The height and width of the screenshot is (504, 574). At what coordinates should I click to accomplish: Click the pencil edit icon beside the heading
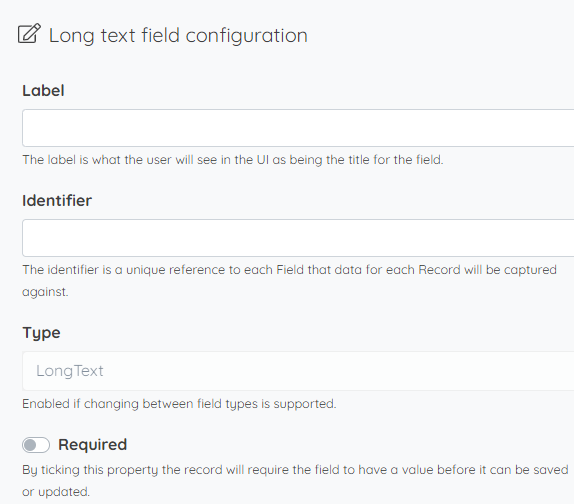pyautogui.click(x=29, y=34)
